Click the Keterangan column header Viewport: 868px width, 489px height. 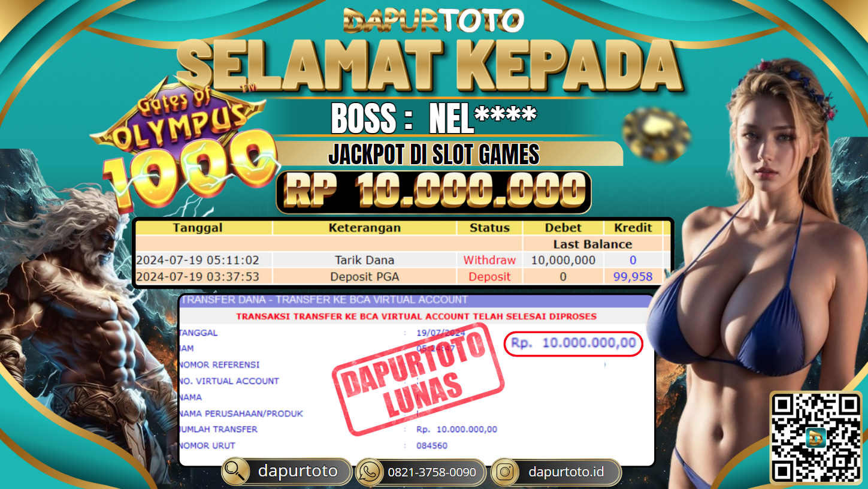tap(364, 228)
